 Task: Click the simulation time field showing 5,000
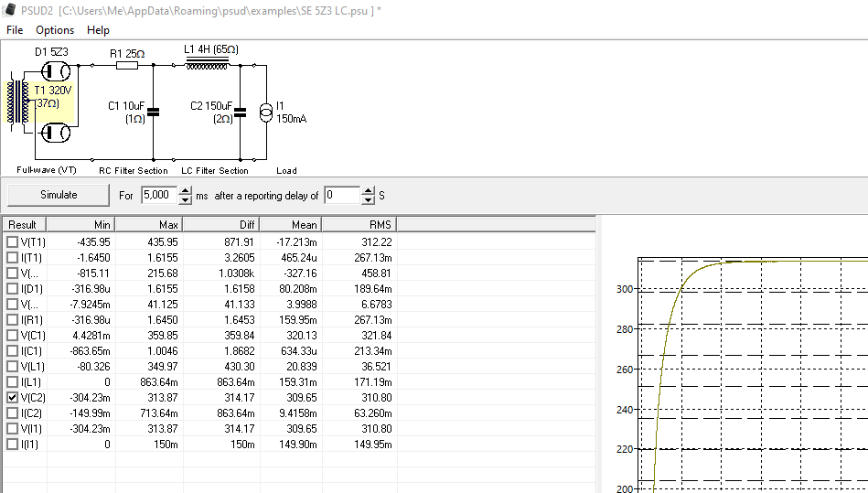pos(159,195)
